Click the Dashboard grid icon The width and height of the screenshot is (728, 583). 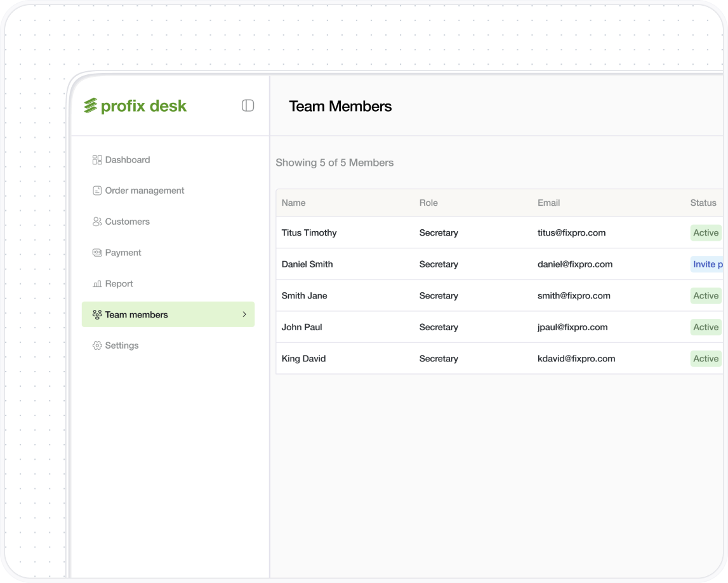[97, 160]
